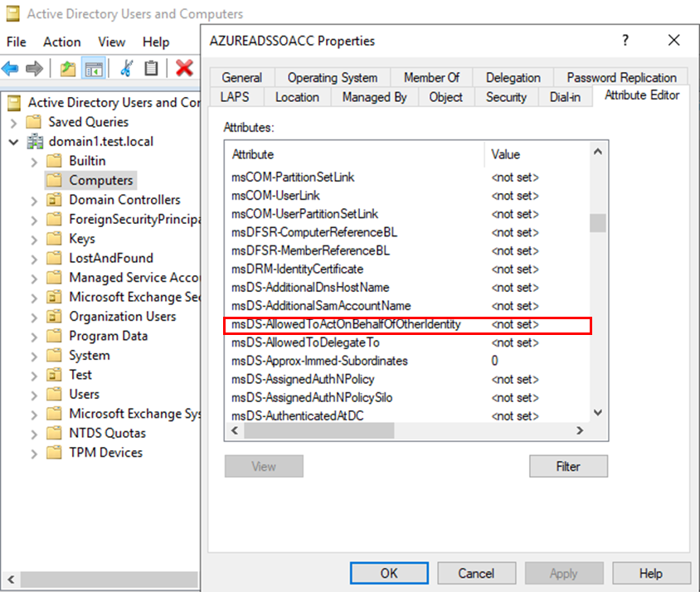This screenshot has height=592, width=700.
Task: Expand the Builtin container
Action: (34, 162)
